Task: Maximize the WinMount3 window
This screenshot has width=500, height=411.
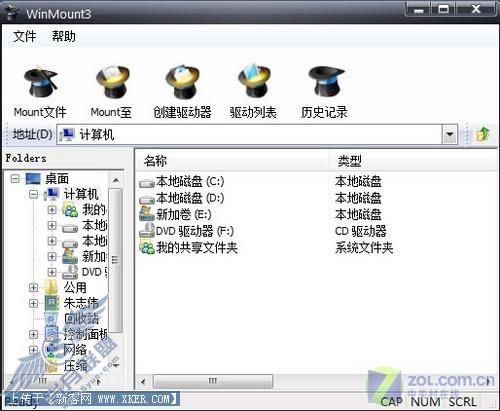Action: click(x=443, y=9)
